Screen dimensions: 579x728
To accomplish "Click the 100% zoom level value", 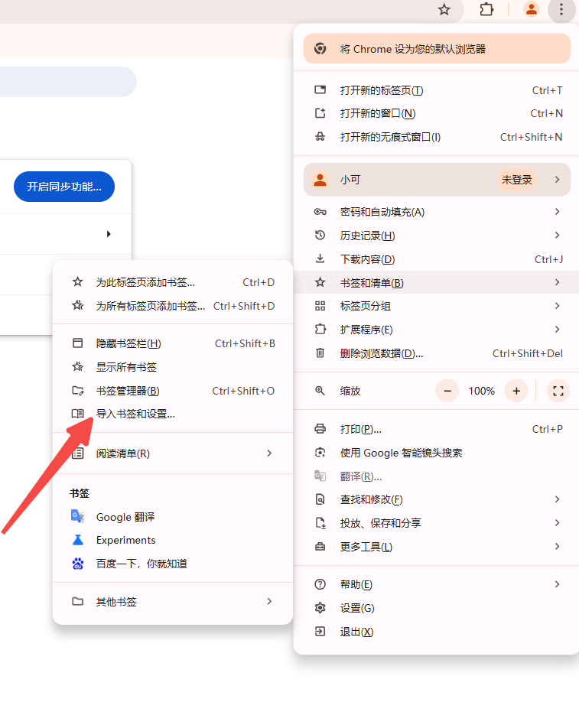I will 482,391.
